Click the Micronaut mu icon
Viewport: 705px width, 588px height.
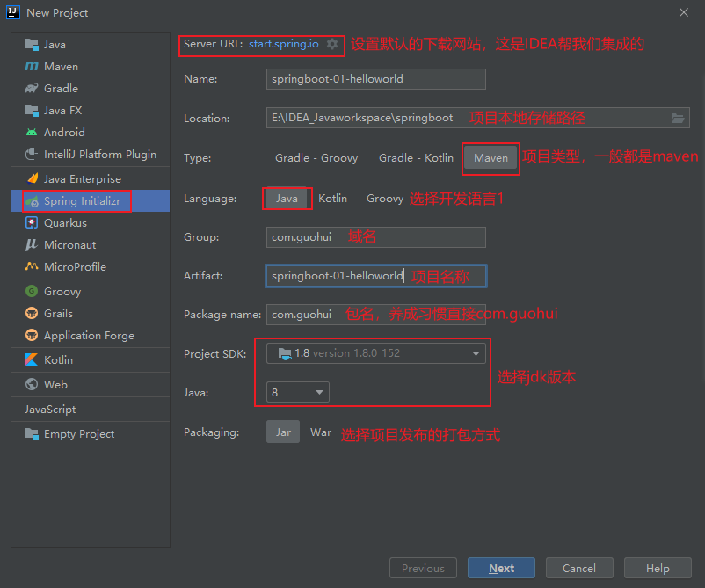(32, 245)
